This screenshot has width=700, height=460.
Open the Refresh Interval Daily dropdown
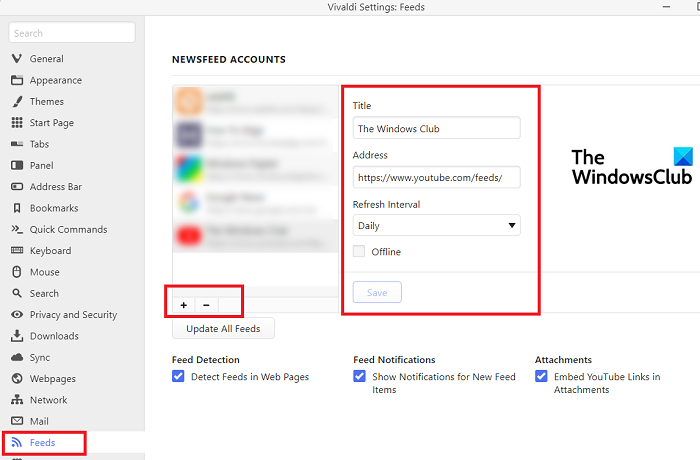(437, 226)
